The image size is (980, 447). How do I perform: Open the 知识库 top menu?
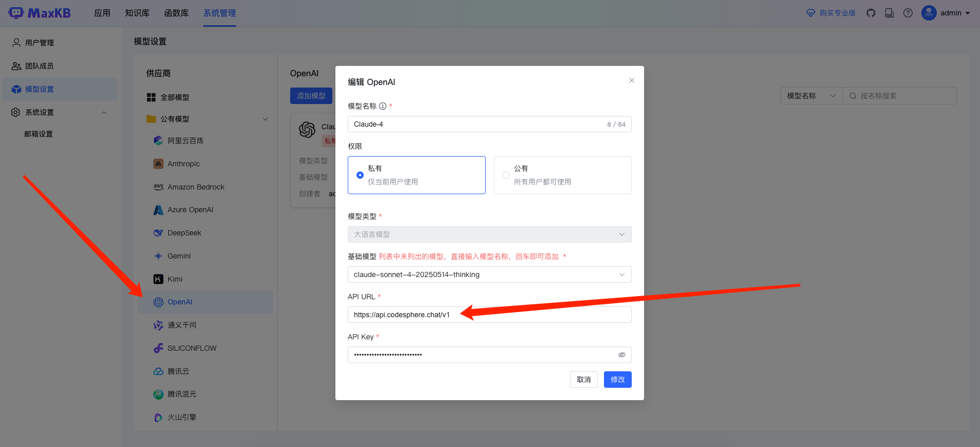[137, 13]
